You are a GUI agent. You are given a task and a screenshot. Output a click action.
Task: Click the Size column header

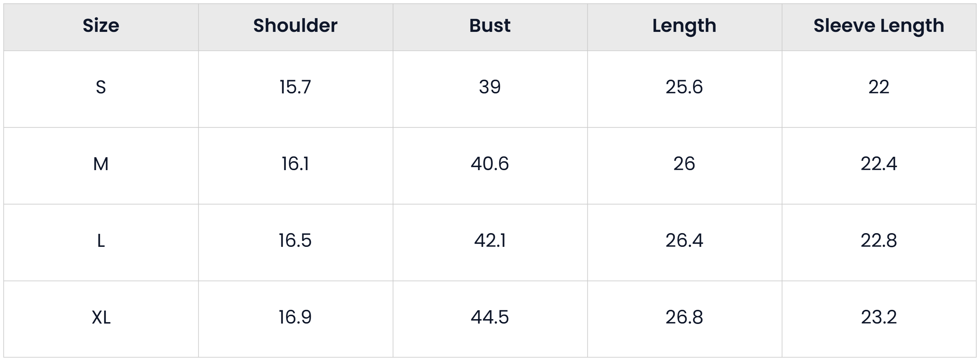pos(101,26)
